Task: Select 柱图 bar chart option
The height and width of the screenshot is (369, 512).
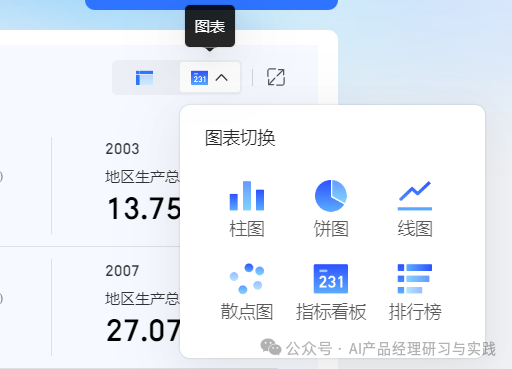Action: pyautogui.click(x=247, y=209)
